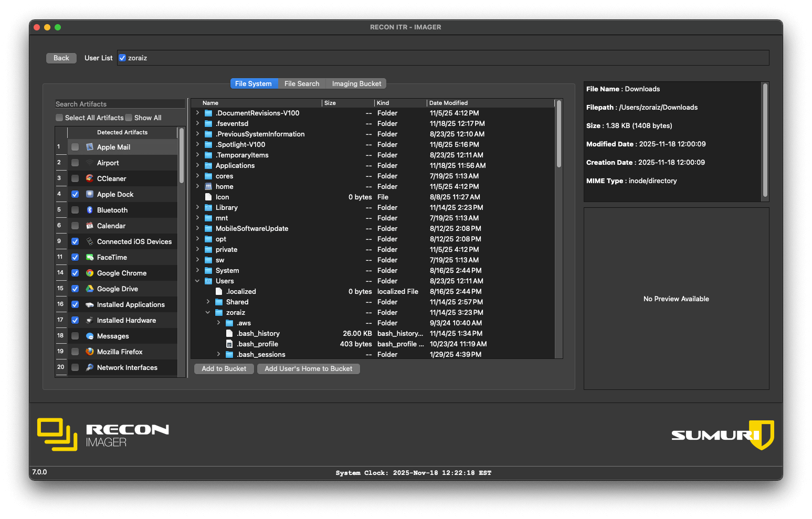Image resolution: width=812 pixels, height=519 pixels.
Task: Switch to the File Search tab
Action: 302,83
